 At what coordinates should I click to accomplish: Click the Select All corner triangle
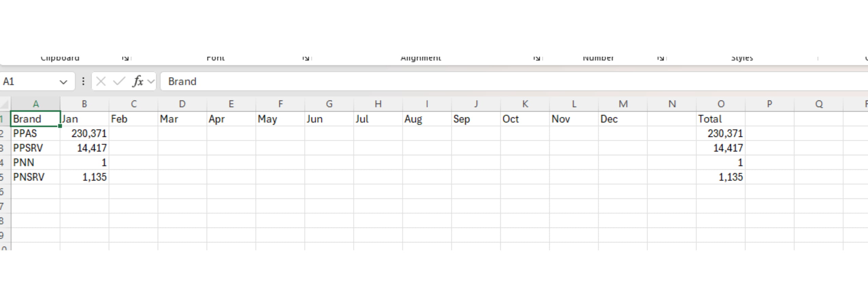point(5,104)
